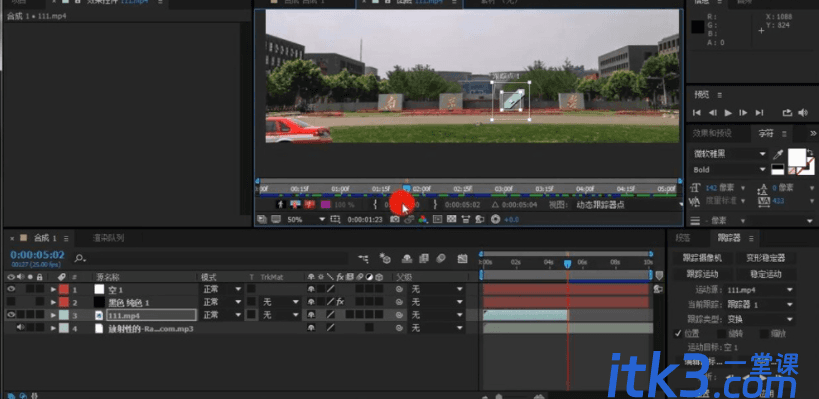This screenshot has height=399, width=819.
Task: Open TrkMat dropdown for layer 2
Action: [280, 302]
